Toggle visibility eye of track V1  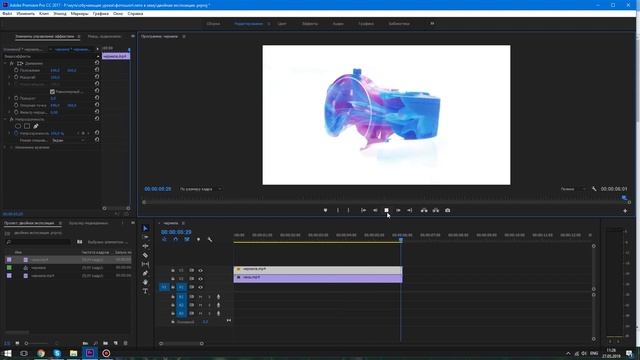(x=200, y=287)
